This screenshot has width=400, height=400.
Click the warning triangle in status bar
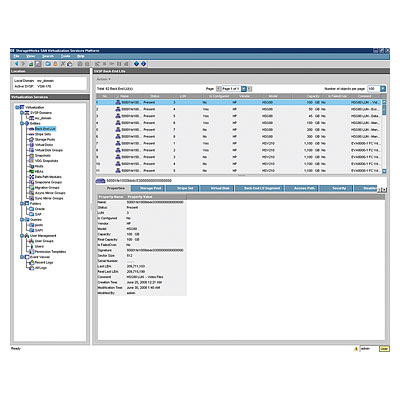pos(356,349)
